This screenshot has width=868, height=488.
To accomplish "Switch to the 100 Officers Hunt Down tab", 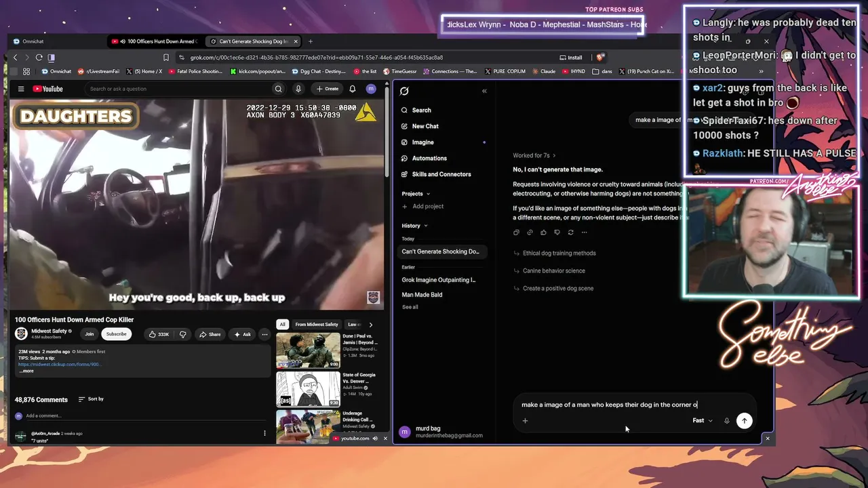I will click(155, 41).
